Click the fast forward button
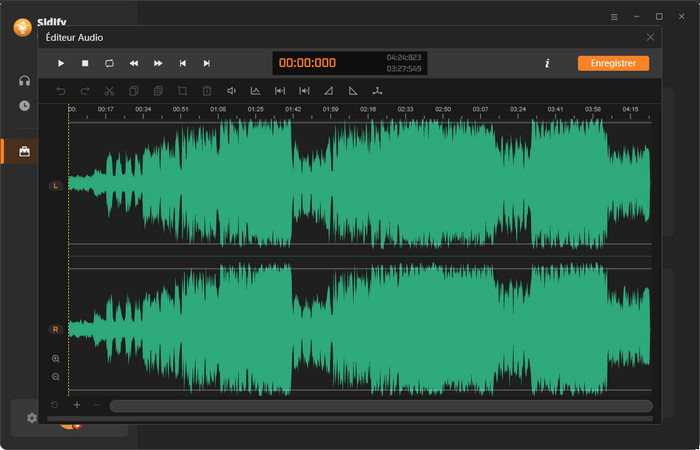This screenshot has height=450, width=700. click(x=158, y=63)
